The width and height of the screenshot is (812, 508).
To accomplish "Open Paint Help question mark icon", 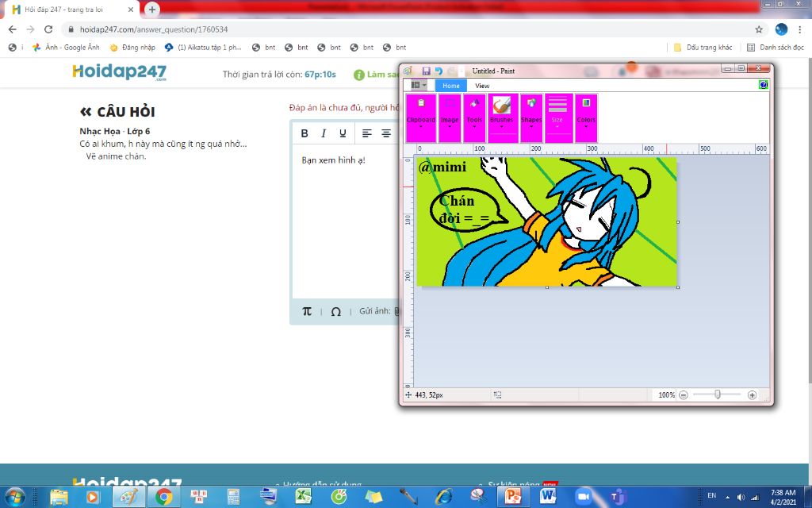I will click(x=763, y=84).
